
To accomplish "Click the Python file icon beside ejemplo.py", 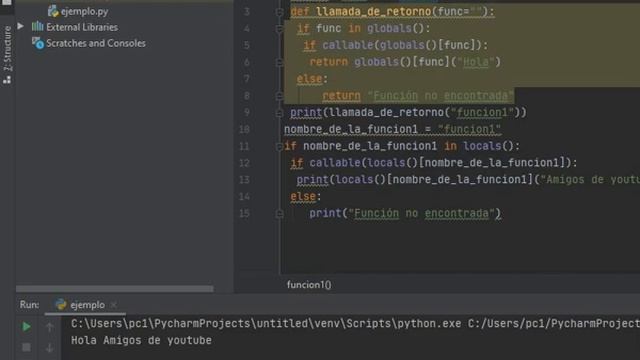I will click(53, 11).
